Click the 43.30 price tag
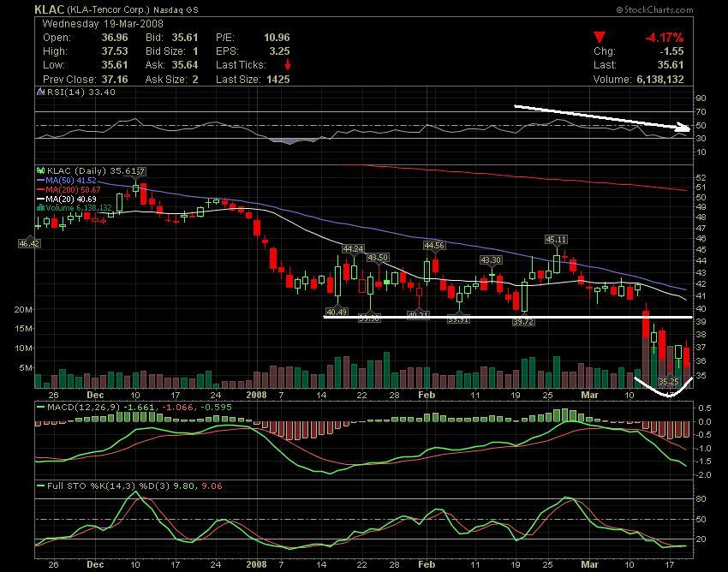Viewport: 728px width, 572px height. click(x=491, y=260)
